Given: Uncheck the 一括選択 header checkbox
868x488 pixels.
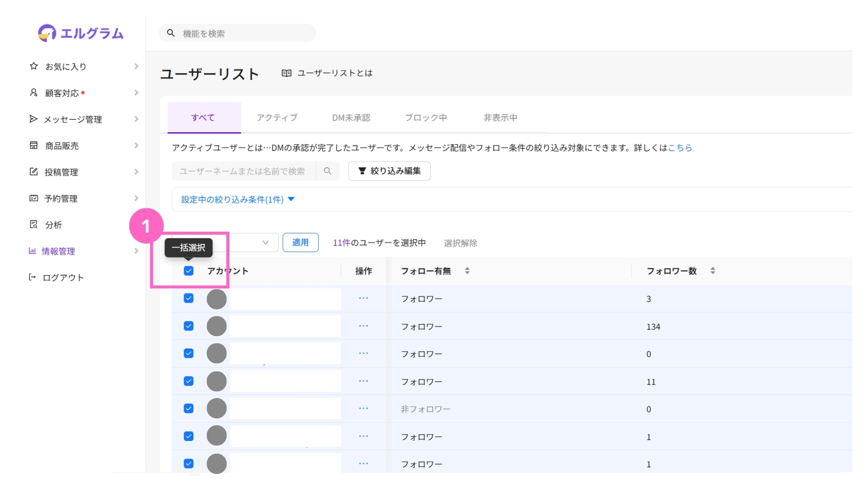Looking at the screenshot, I should 189,271.
